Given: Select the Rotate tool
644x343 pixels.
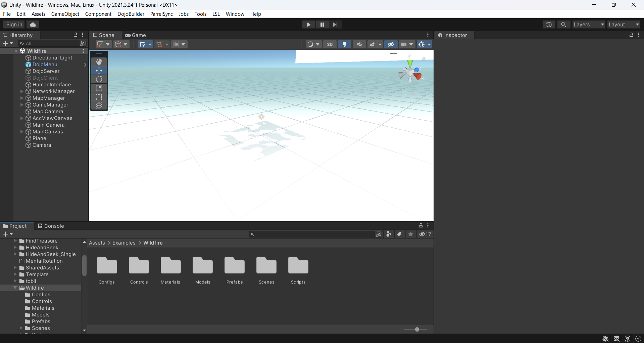Looking at the screenshot, I should pyautogui.click(x=99, y=79).
